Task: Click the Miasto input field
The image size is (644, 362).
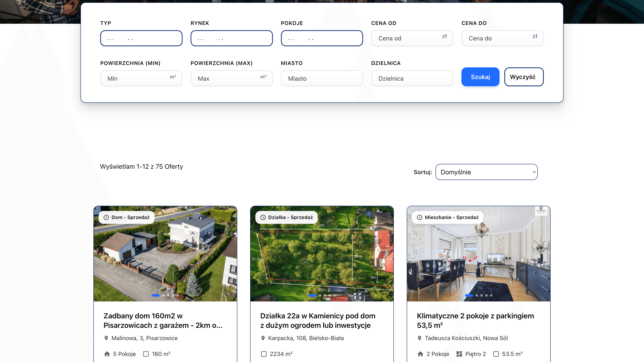Action: (322, 78)
